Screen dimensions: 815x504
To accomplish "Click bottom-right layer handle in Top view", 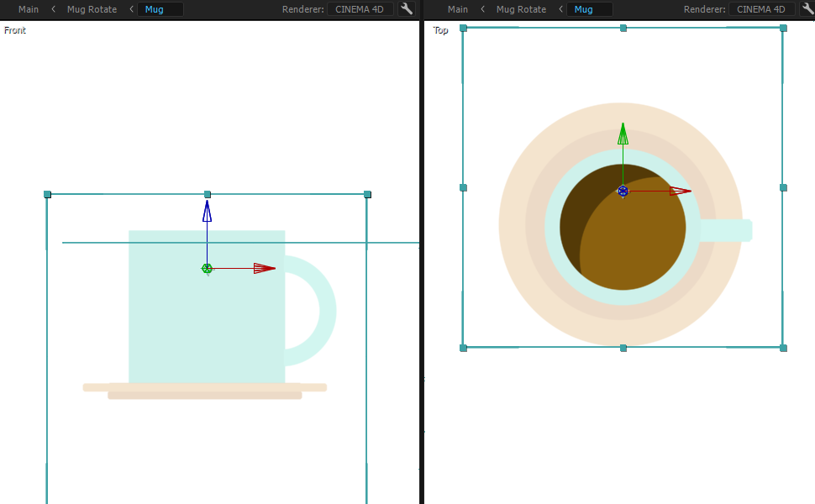I will [x=783, y=348].
